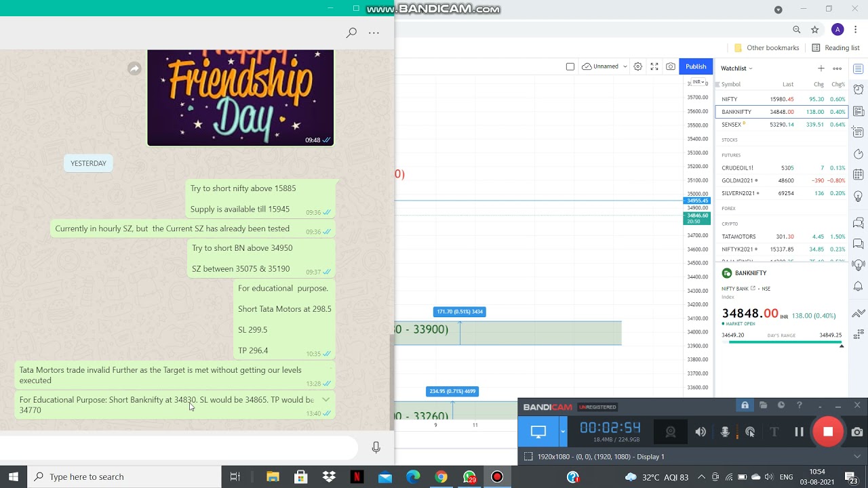
Task: Open Other bookmarks folder
Action: pos(767,48)
